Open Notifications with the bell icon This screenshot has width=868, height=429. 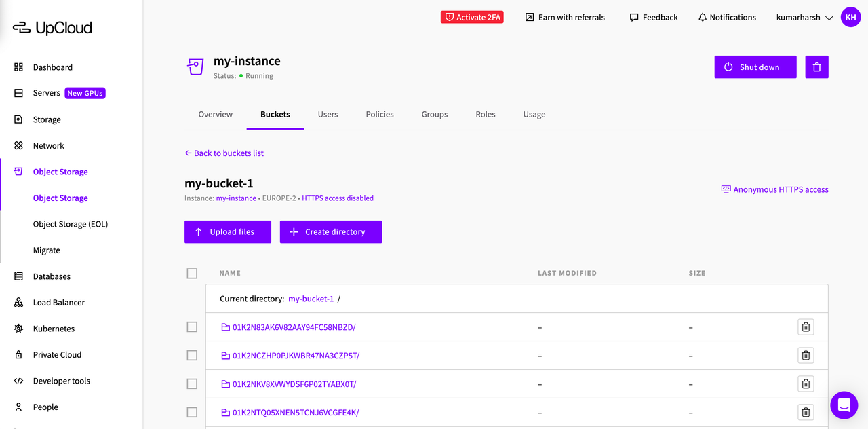tap(703, 17)
